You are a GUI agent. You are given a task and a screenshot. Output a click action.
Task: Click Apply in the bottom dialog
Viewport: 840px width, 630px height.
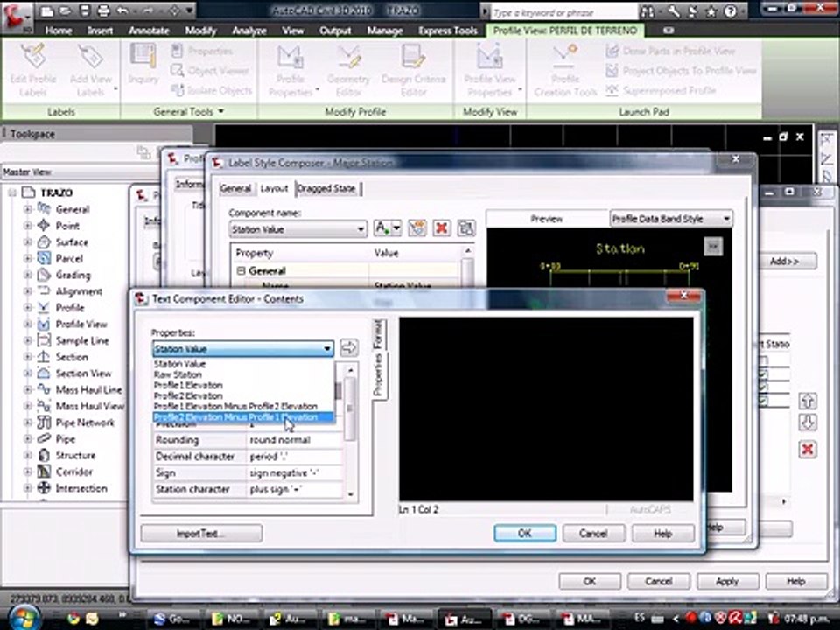[727, 581]
